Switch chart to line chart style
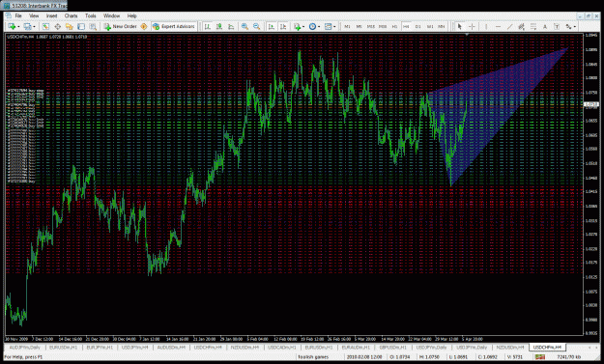Viewport: 604px width, 364px height. [231, 26]
